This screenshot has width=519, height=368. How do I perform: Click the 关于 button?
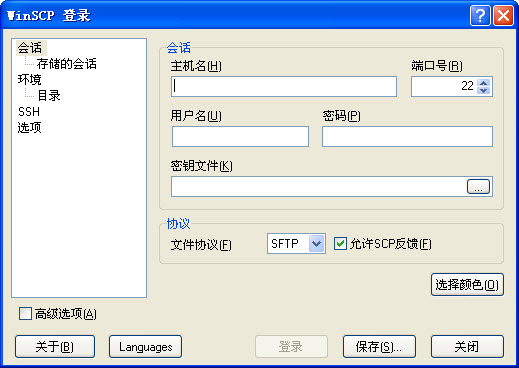[55, 347]
